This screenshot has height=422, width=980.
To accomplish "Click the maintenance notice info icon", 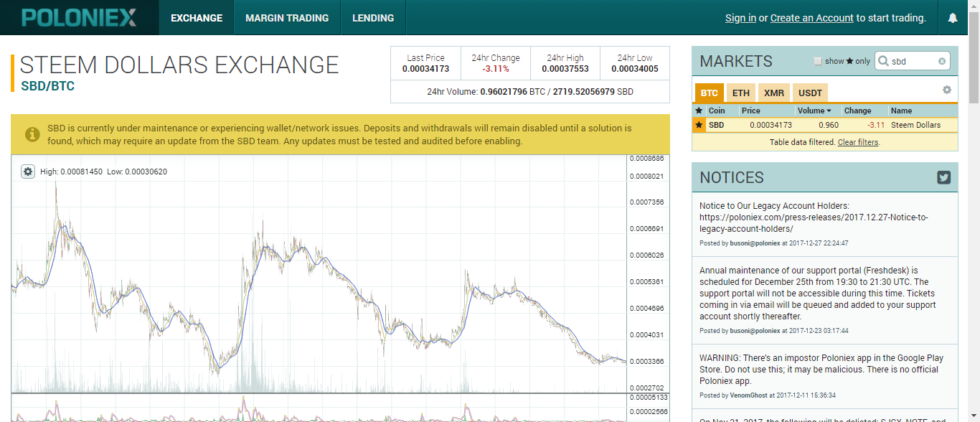I will pos(32,134).
